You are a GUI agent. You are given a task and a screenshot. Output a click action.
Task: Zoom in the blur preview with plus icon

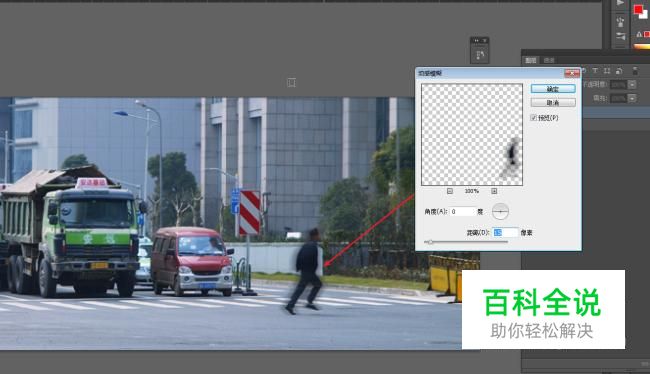pos(494,191)
